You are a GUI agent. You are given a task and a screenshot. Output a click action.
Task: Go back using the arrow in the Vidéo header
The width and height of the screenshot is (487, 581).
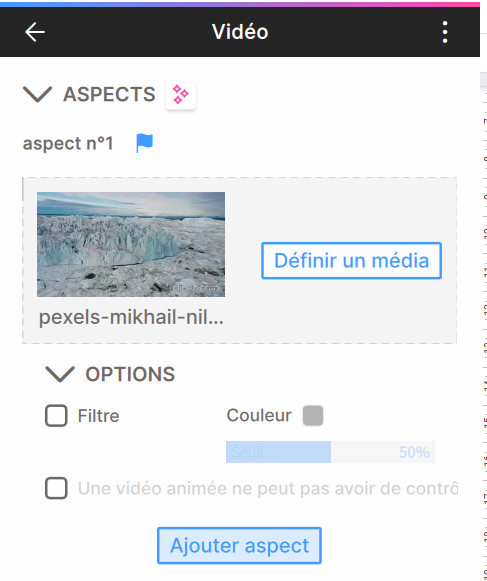point(35,32)
